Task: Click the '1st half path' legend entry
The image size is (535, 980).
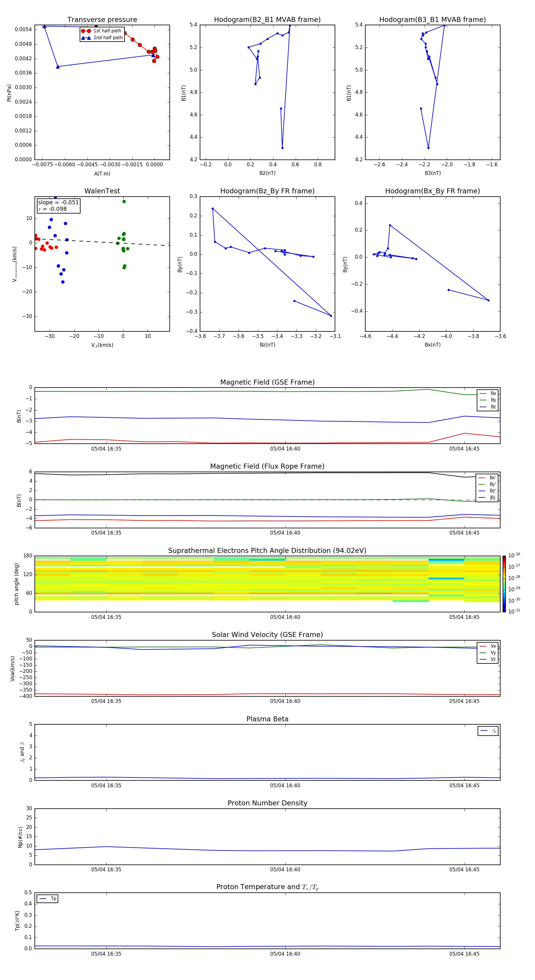Action: click(x=102, y=31)
